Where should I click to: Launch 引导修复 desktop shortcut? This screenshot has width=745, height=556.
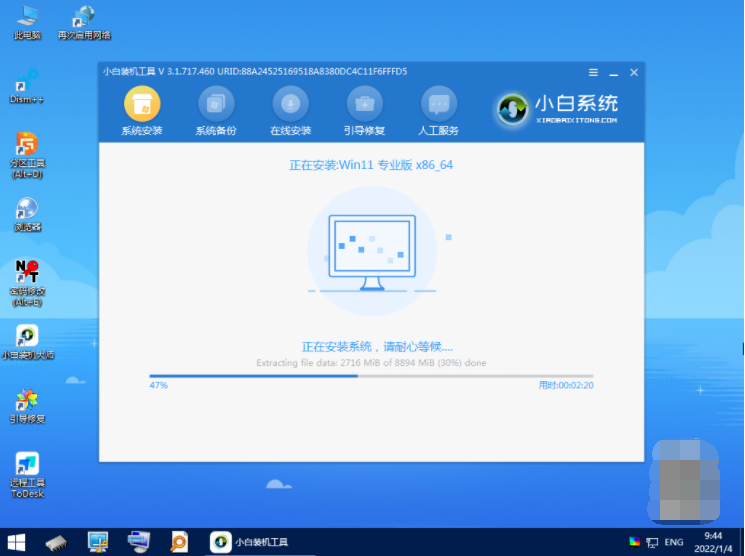pyautogui.click(x=27, y=404)
